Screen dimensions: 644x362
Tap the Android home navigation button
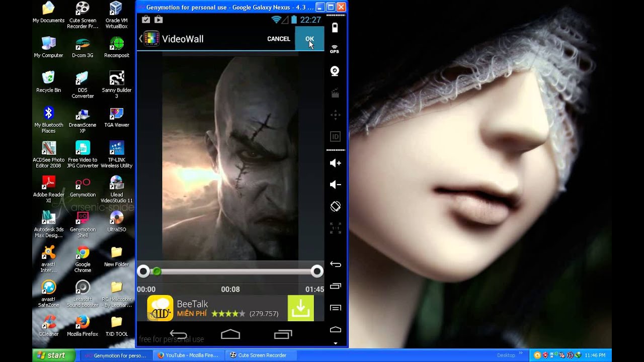pos(230,334)
